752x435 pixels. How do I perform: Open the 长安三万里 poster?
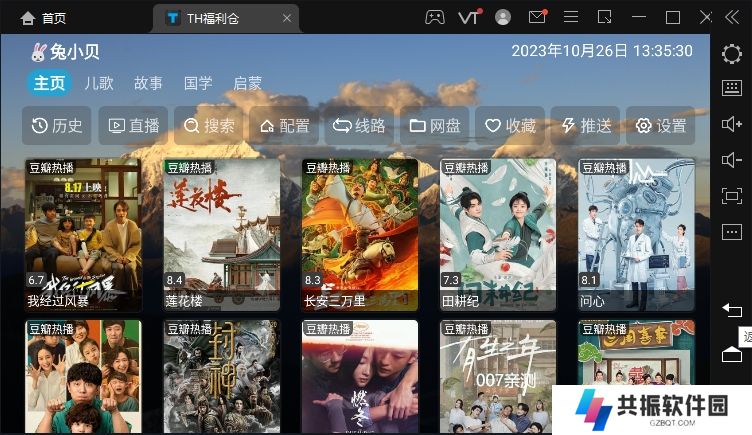pyautogui.click(x=360, y=235)
